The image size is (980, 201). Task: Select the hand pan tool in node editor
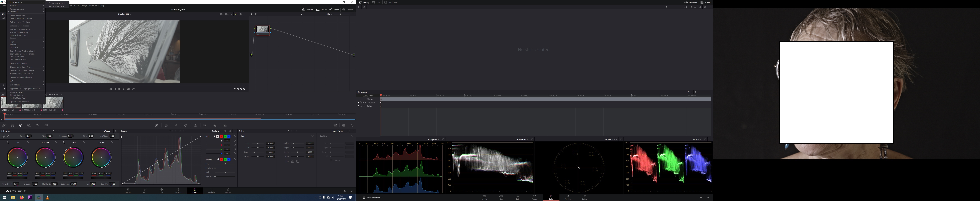pyautogui.click(x=255, y=14)
